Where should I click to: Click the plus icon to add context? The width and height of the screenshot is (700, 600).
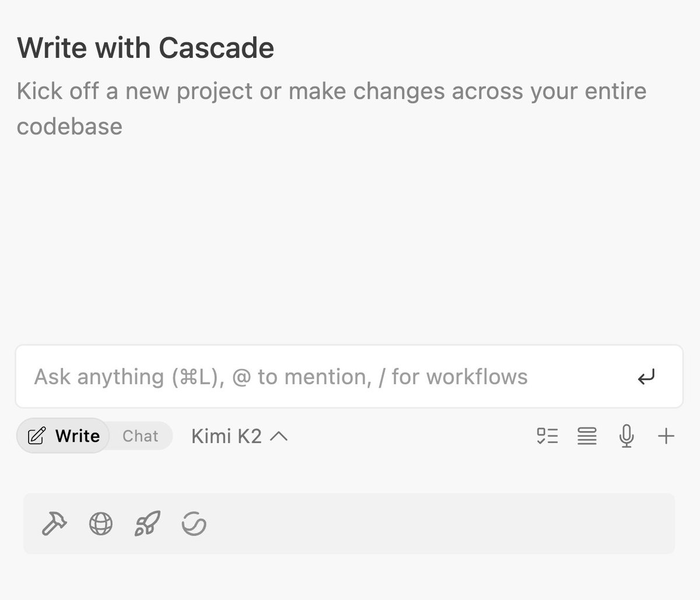click(666, 436)
